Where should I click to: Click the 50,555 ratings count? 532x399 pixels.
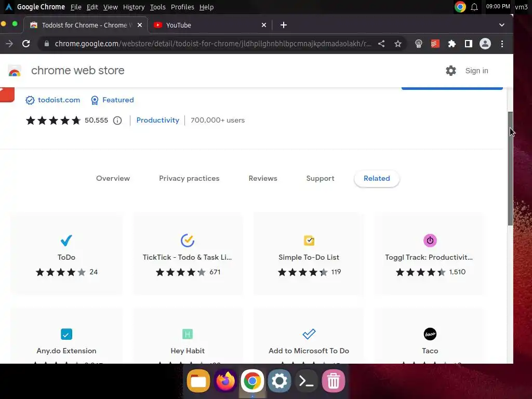(x=96, y=121)
